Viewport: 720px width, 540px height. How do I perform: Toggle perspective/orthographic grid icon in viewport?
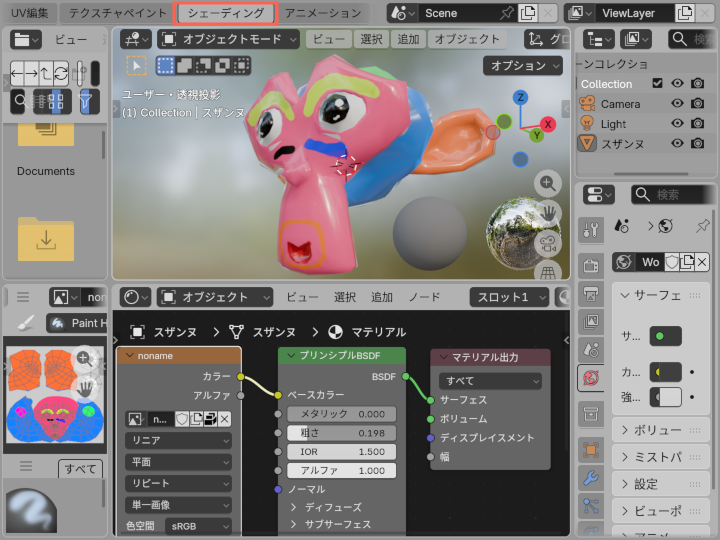click(x=547, y=272)
